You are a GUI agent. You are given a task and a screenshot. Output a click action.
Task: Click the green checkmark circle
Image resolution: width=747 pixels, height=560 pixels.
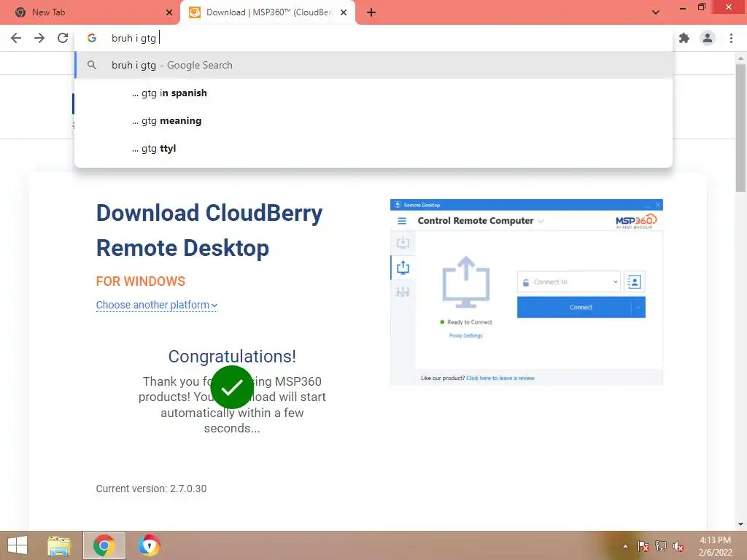(232, 387)
